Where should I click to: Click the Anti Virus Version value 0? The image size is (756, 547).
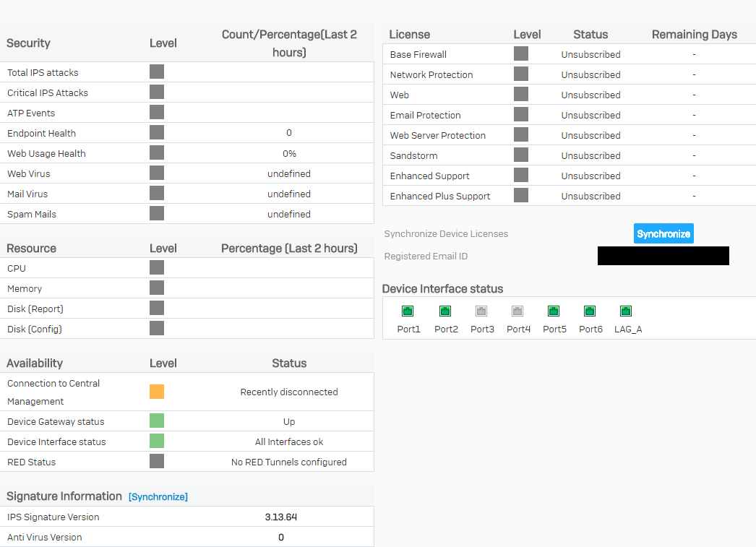point(280,538)
